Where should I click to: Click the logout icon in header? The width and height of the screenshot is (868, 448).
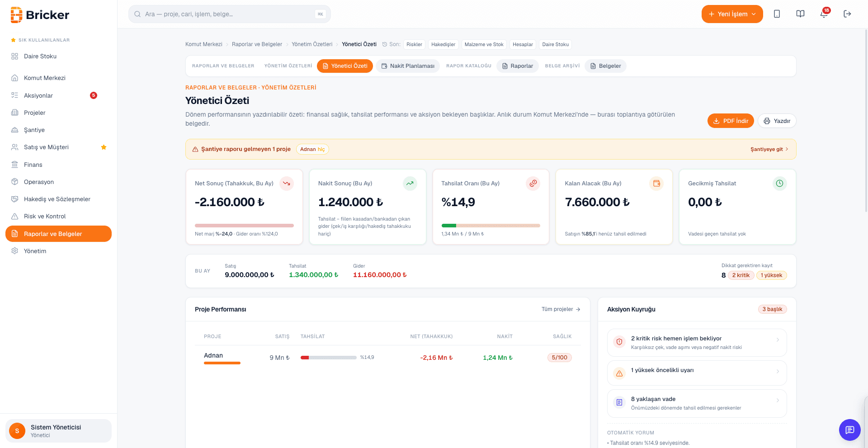pyautogui.click(x=847, y=14)
